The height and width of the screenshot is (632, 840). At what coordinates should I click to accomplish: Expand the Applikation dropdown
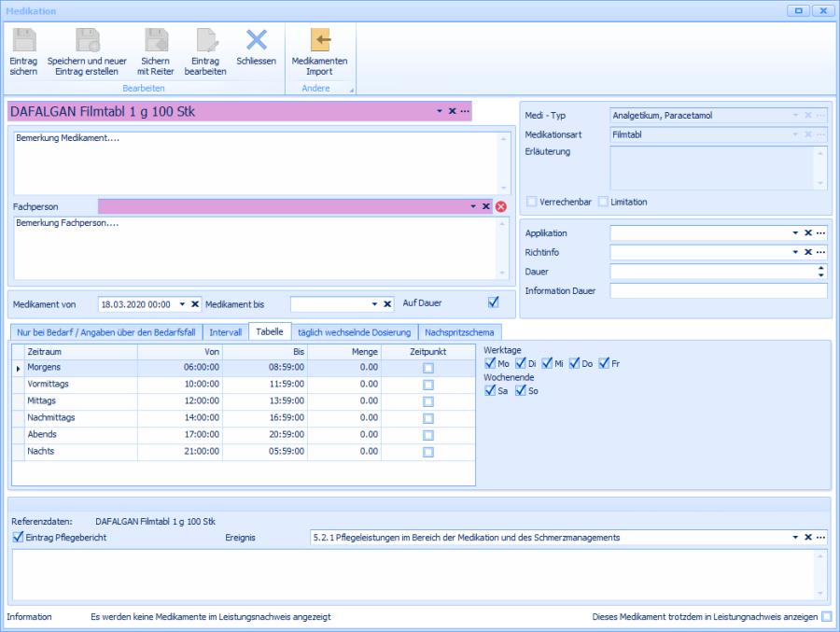(795, 233)
